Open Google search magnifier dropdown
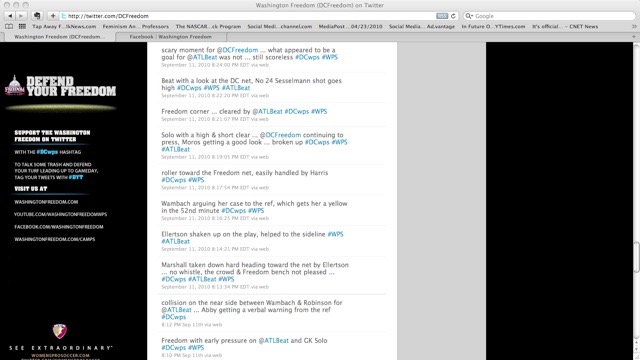The height and width of the screenshot is (360, 640). [x=469, y=16]
